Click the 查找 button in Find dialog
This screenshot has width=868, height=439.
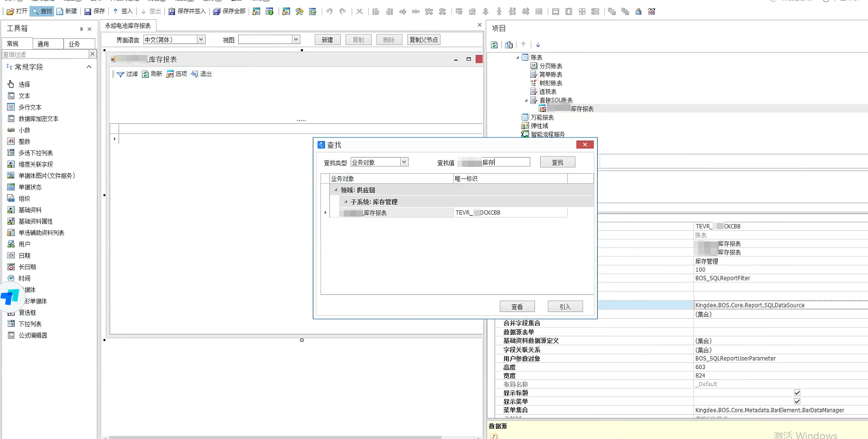pyautogui.click(x=557, y=162)
